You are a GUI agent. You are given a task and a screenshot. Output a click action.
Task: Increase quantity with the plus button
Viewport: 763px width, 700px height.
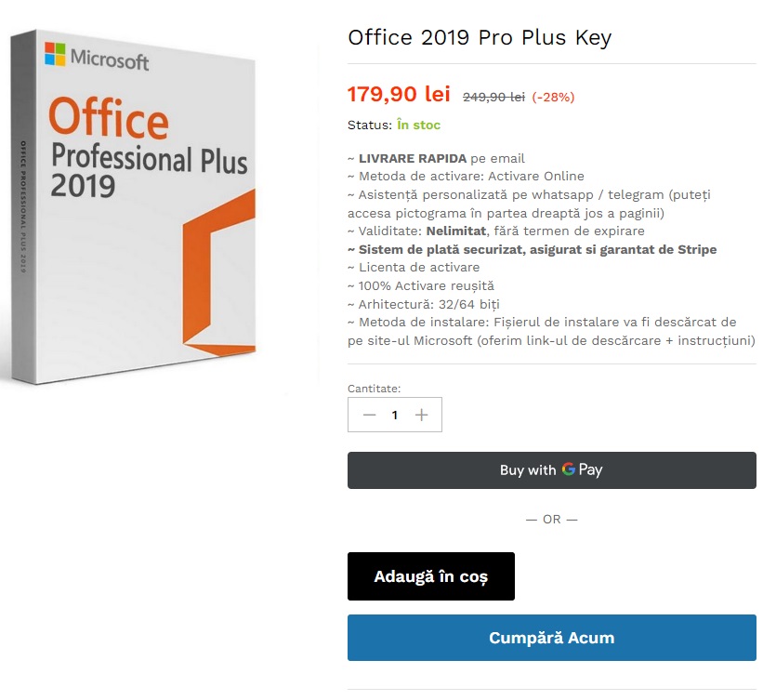[x=422, y=415]
